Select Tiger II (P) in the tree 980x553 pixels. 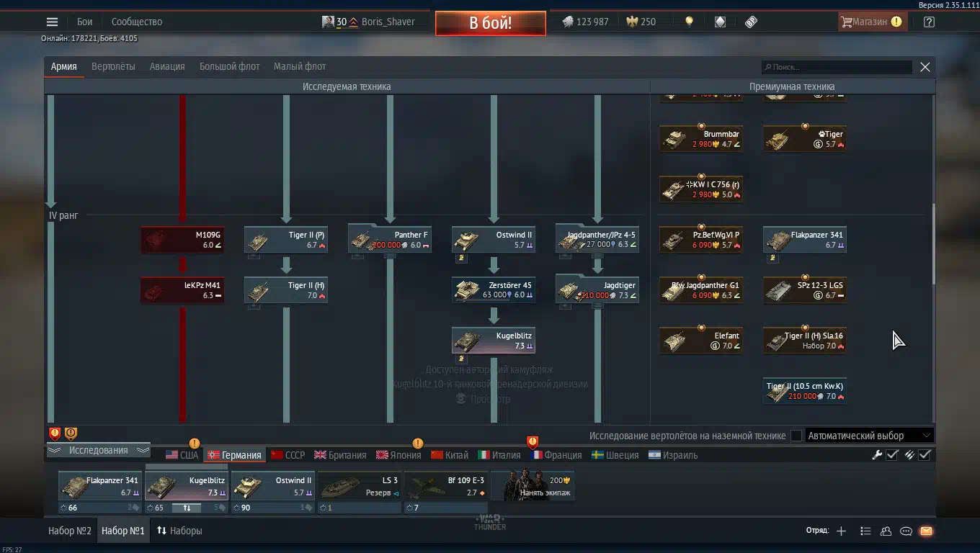point(286,240)
